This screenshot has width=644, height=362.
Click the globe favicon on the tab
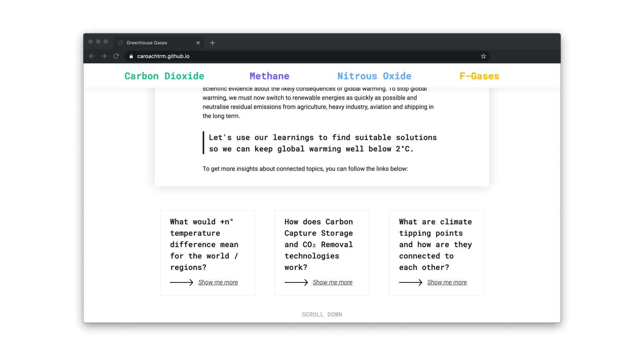[x=120, y=43]
